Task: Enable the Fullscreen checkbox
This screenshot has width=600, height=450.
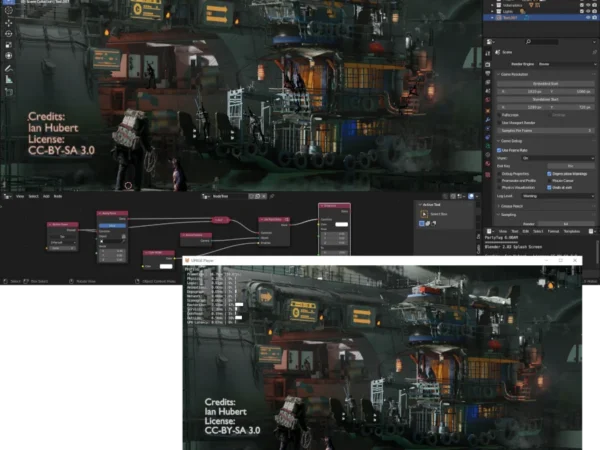Action: [x=500, y=114]
